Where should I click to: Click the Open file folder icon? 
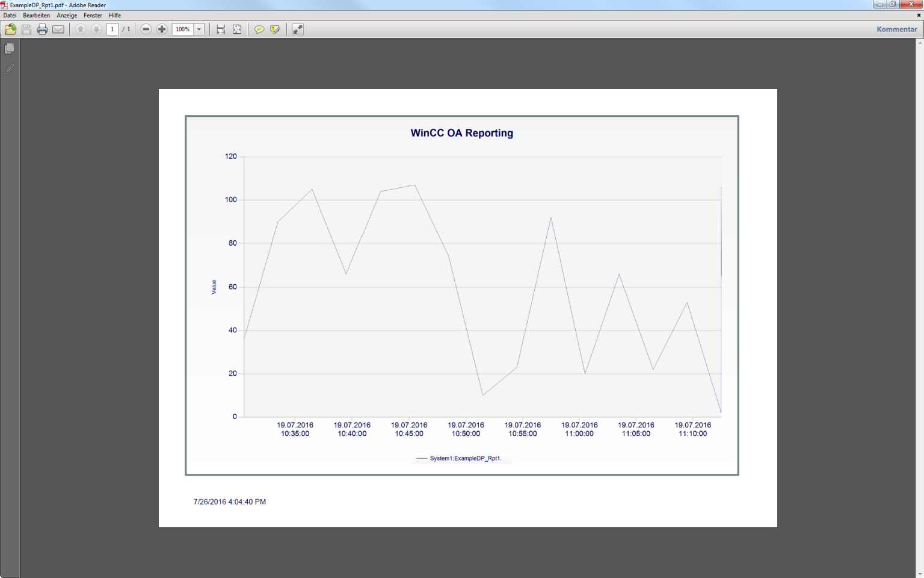(10, 29)
